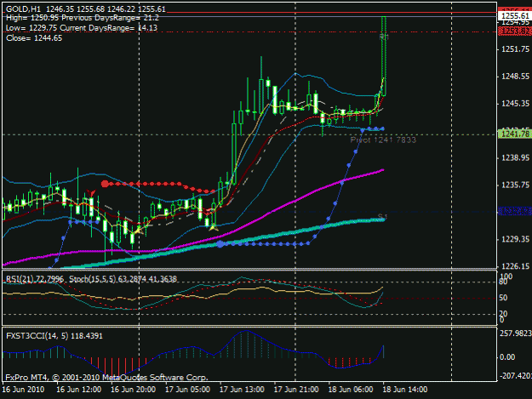Screen dimensions: 532x399
Task: Click the 17 Jun 21:00 time label
Action: (296, 389)
